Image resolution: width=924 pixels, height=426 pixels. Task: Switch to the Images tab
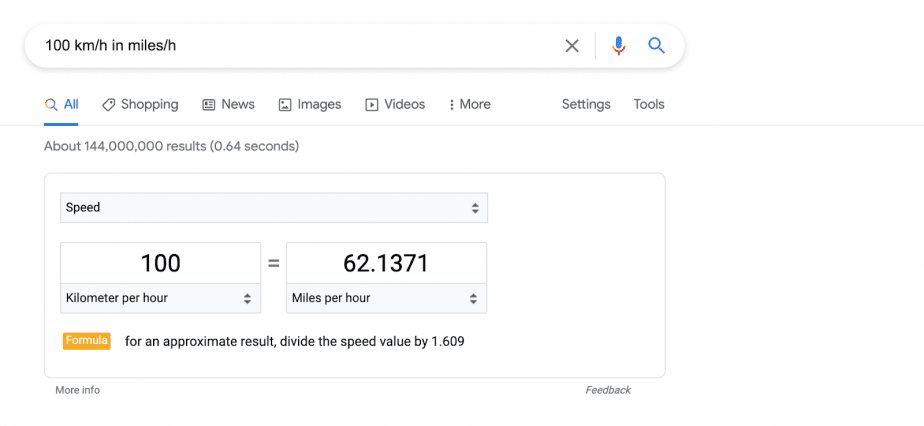point(310,105)
